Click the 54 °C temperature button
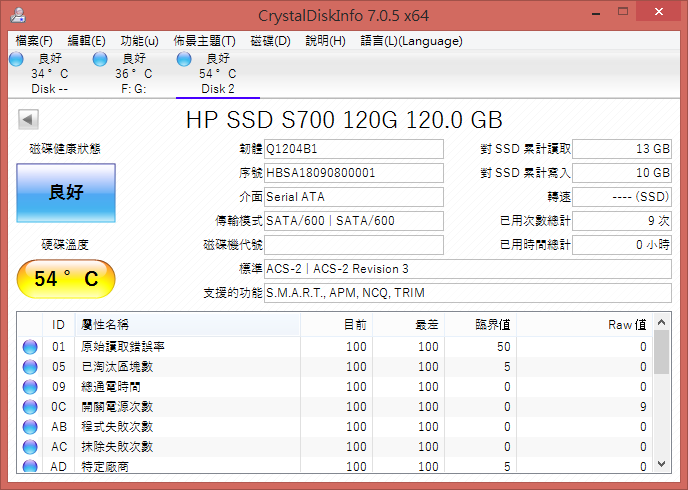Screen dimensions: 688x490 66,279
